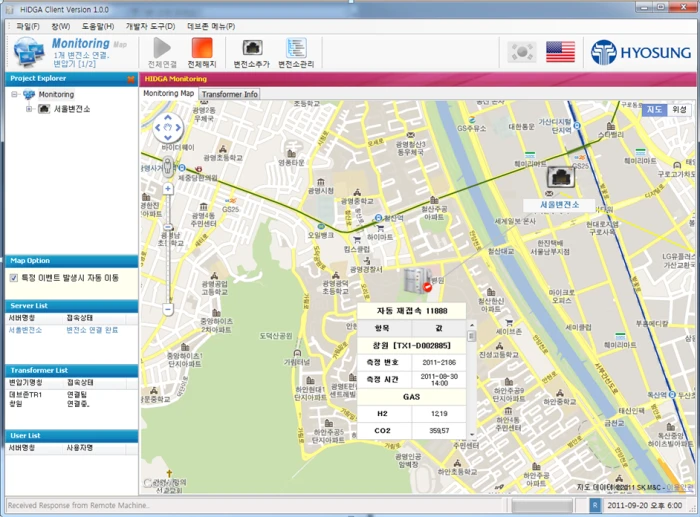This screenshot has width=700, height=517.
Task: Expand the 서울변전소 tree node
Action: click(x=29, y=108)
